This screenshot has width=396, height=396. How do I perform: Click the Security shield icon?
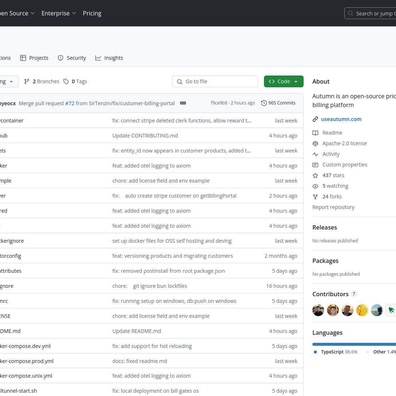[60, 58]
